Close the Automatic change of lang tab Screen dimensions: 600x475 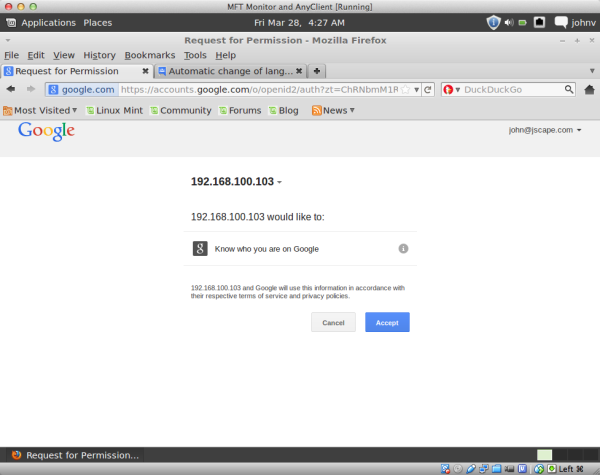pos(299,71)
